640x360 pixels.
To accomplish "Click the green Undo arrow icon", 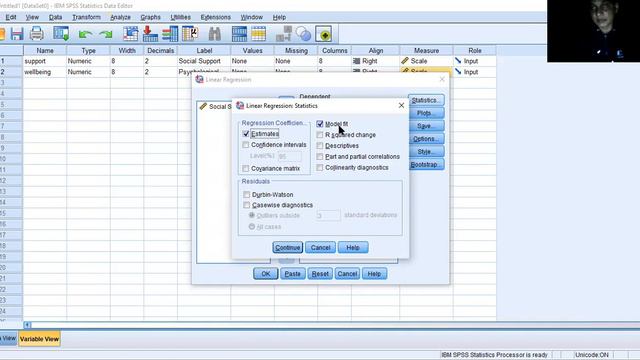I will pos(85,34).
